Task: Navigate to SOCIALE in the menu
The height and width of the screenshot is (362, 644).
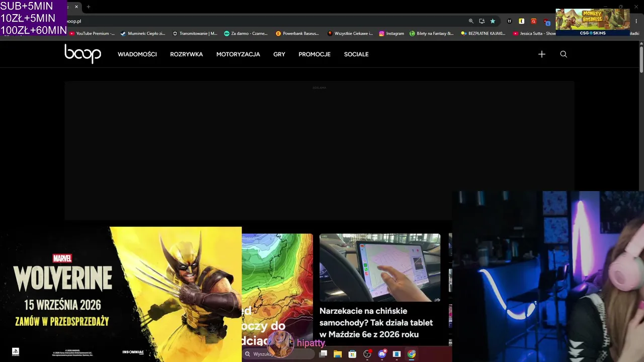Action: point(356,54)
